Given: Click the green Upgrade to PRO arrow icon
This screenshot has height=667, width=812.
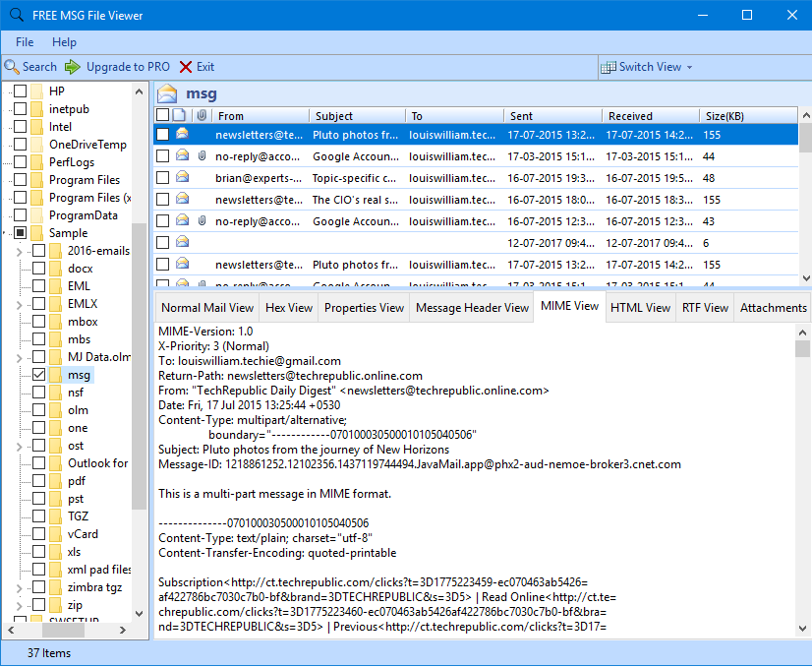Looking at the screenshot, I should pos(73,67).
